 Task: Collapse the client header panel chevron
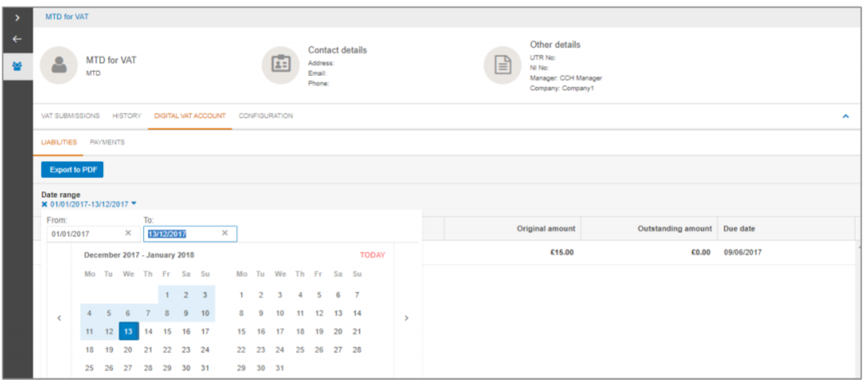click(845, 116)
